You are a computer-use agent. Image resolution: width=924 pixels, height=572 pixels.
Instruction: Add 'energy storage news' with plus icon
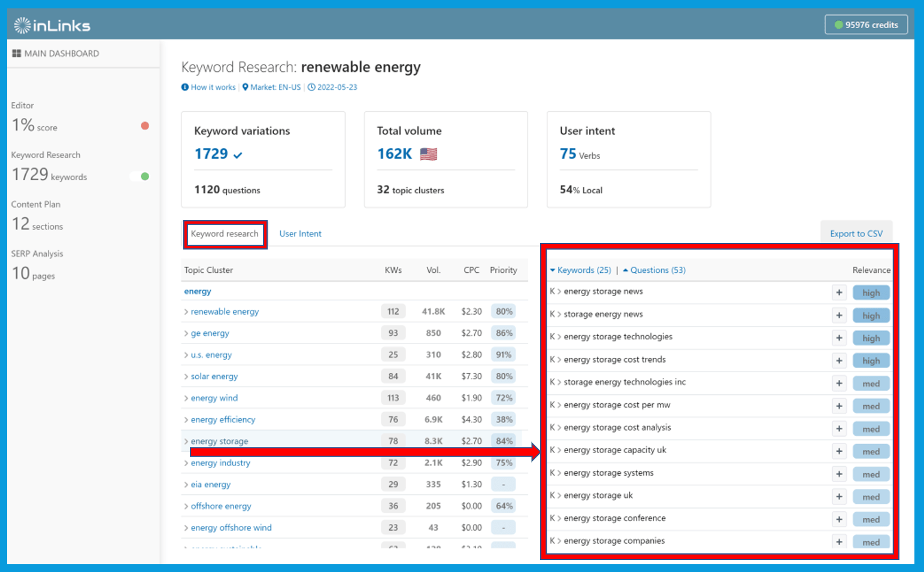839,293
